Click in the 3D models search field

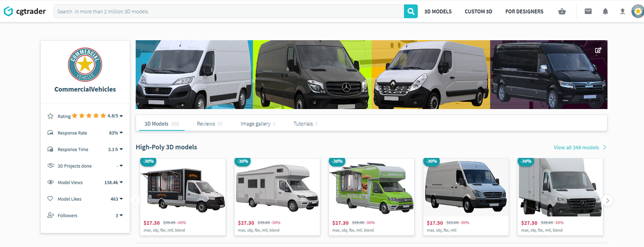[x=229, y=11]
